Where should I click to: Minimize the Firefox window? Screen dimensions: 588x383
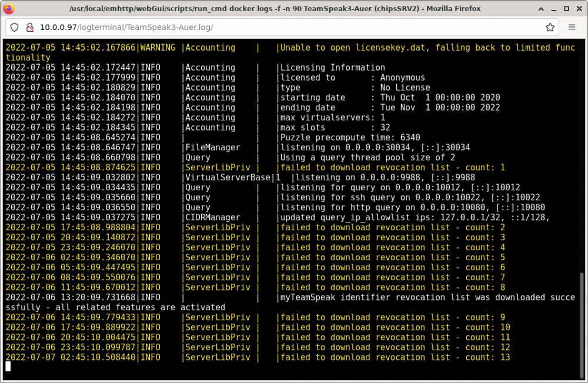point(554,9)
